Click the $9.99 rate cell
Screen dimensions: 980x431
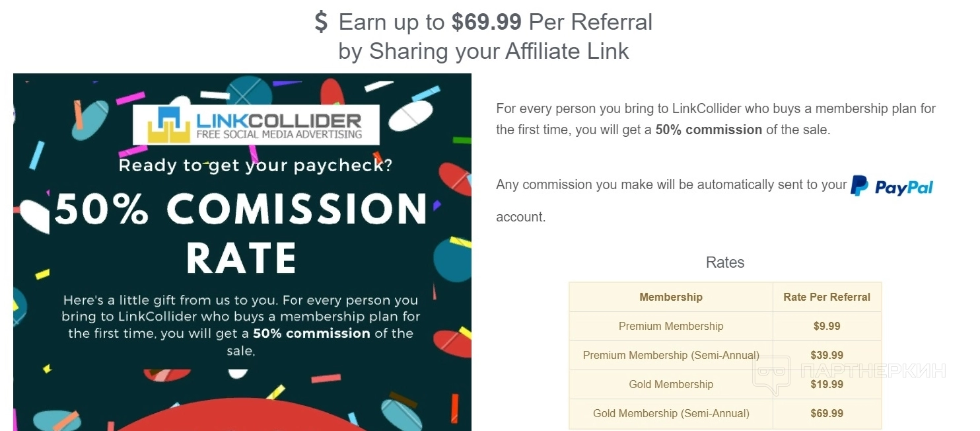(x=827, y=327)
